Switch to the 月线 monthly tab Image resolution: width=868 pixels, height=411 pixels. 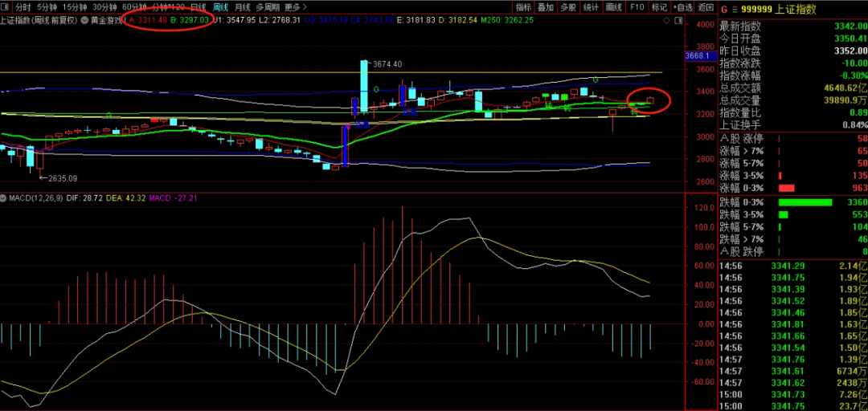242,8
